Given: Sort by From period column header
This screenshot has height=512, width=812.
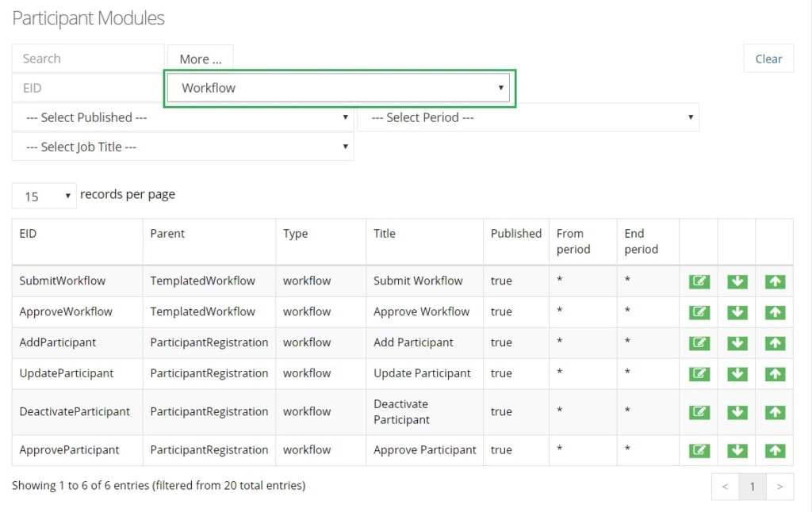Looking at the screenshot, I should point(583,242).
